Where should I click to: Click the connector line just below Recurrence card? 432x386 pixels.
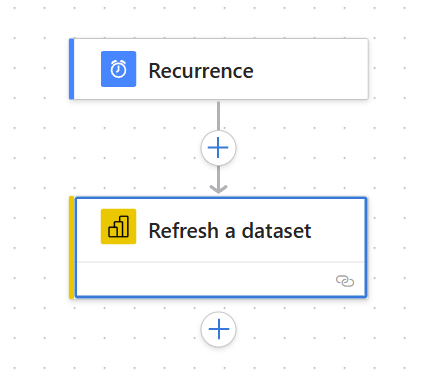tap(218, 115)
